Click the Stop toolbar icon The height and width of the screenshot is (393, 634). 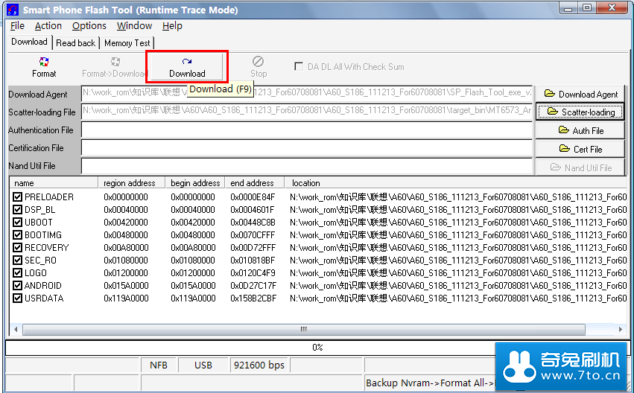point(258,67)
